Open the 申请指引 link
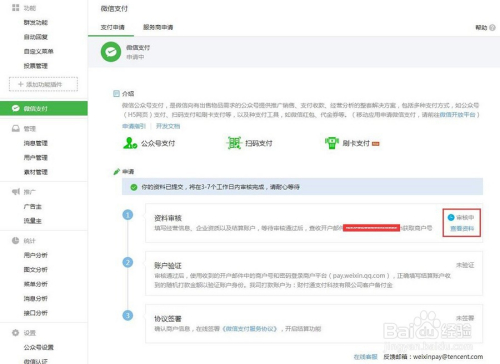The image size is (500, 364). 134,126
